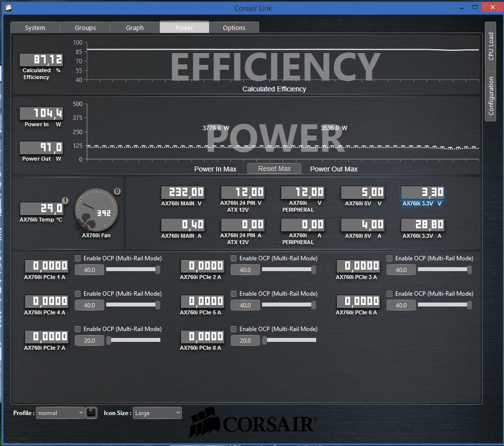Enable OCP for AX760i PCIe 7

click(78, 329)
